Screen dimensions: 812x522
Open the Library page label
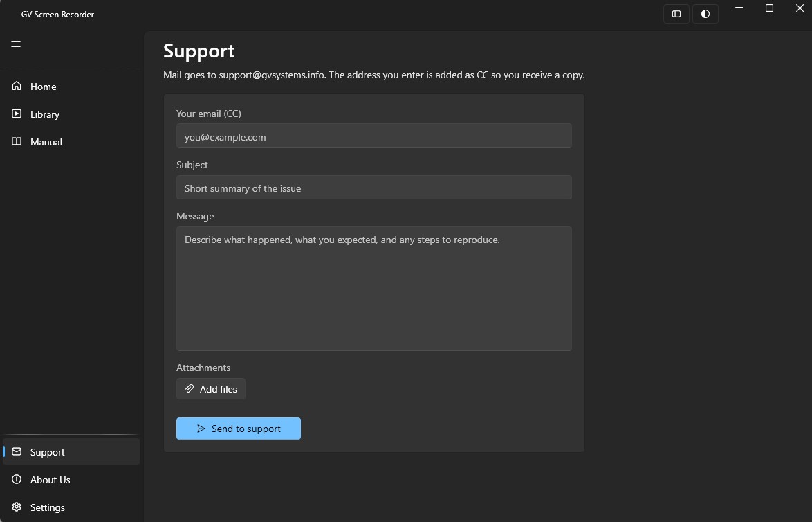tap(44, 114)
